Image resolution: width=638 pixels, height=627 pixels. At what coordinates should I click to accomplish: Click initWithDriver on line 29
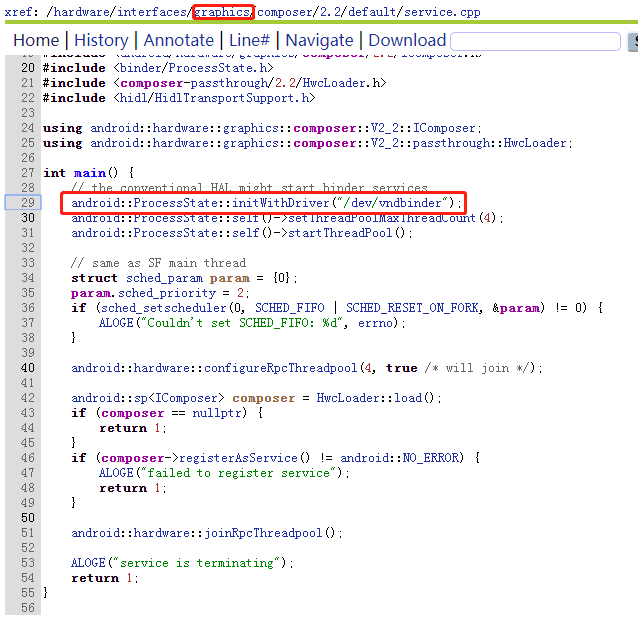(280, 203)
